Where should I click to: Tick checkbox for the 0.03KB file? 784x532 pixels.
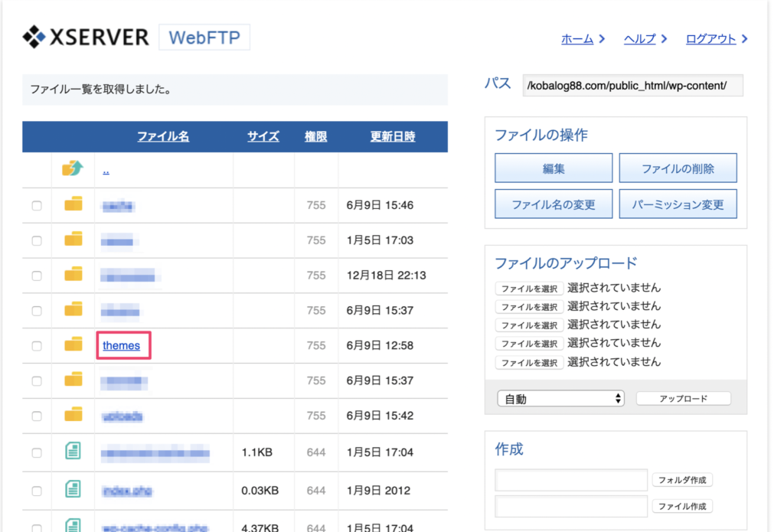[37, 491]
